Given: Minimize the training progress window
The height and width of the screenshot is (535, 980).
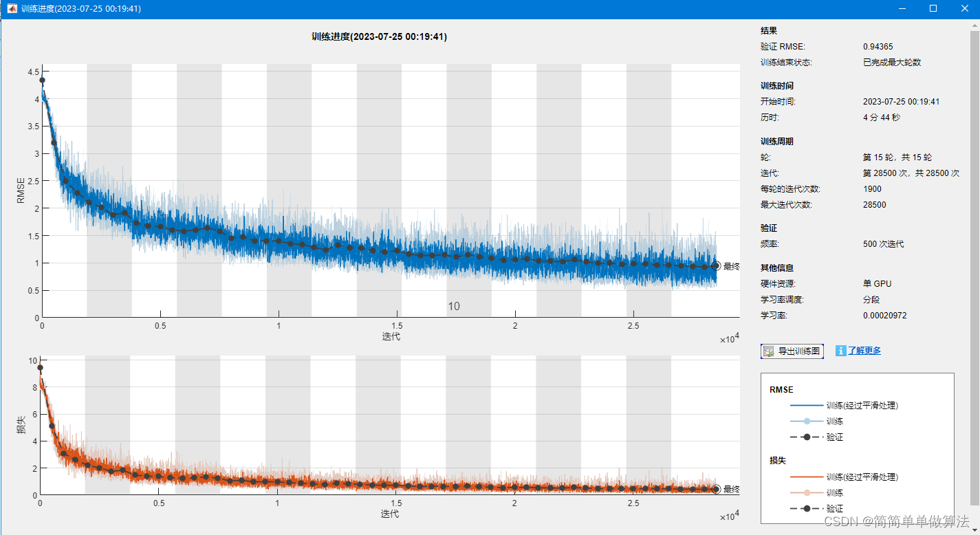Looking at the screenshot, I should click(x=902, y=9).
